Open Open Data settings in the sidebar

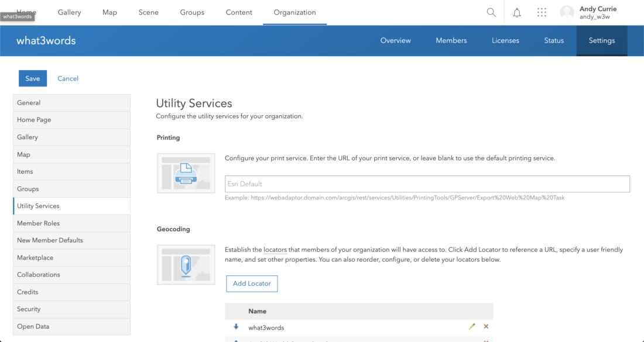tap(72, 327)
